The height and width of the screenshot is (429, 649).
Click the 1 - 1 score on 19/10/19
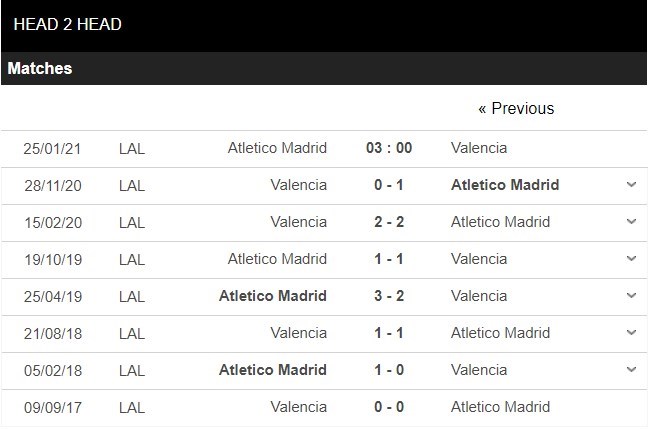pyautogui.click(x=389, y=259)
